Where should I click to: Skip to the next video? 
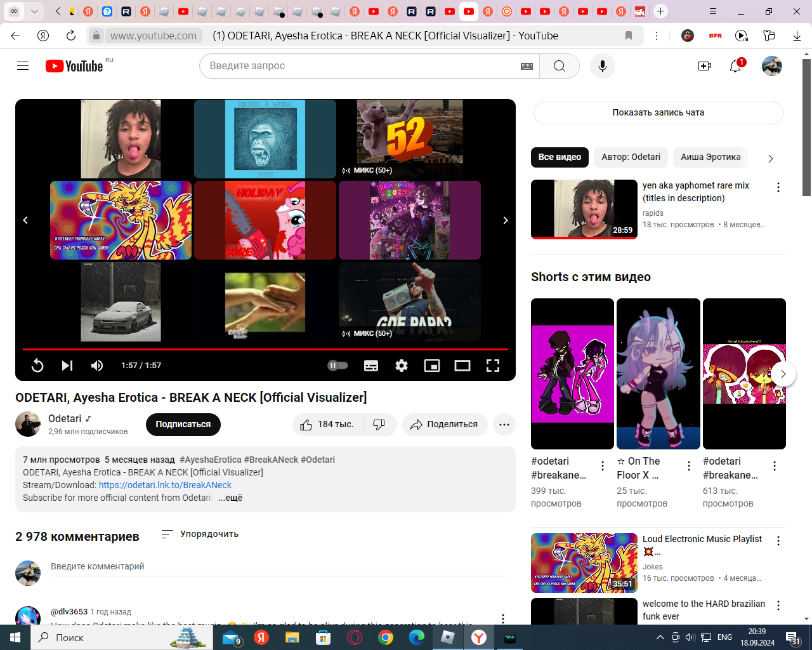[67, 366]
